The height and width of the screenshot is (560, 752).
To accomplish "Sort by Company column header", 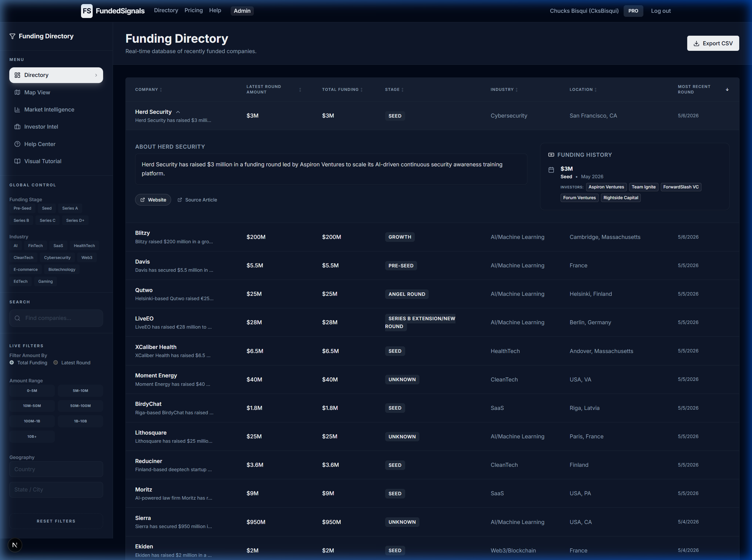I will pyautogui.click(x=148, y=89).
